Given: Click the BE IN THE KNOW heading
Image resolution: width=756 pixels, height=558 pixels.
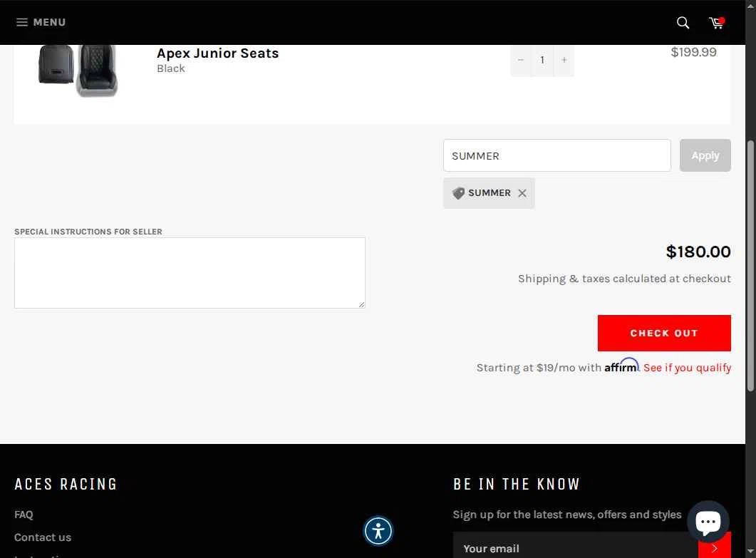Looking at the screenshot, I should [x=517, y=484].
